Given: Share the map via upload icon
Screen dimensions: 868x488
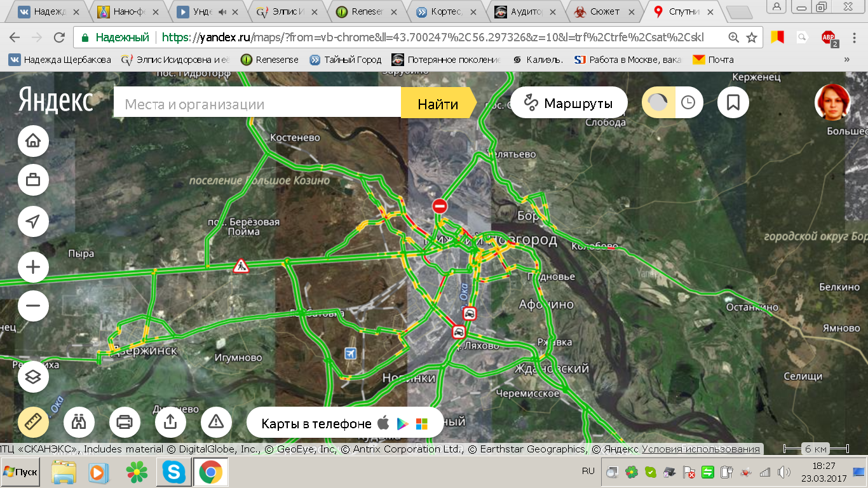Looking at the screenshot, I should (x=170, y=421).
